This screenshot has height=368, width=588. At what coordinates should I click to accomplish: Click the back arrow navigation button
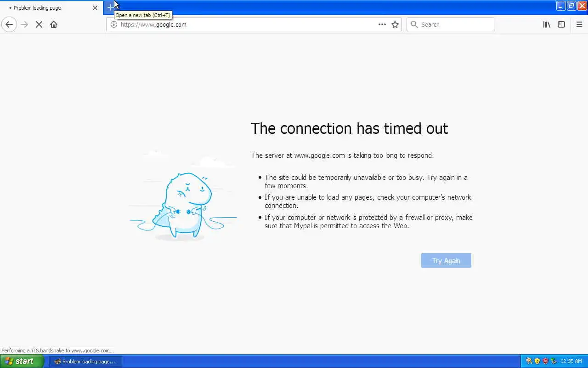pos(9,24)
